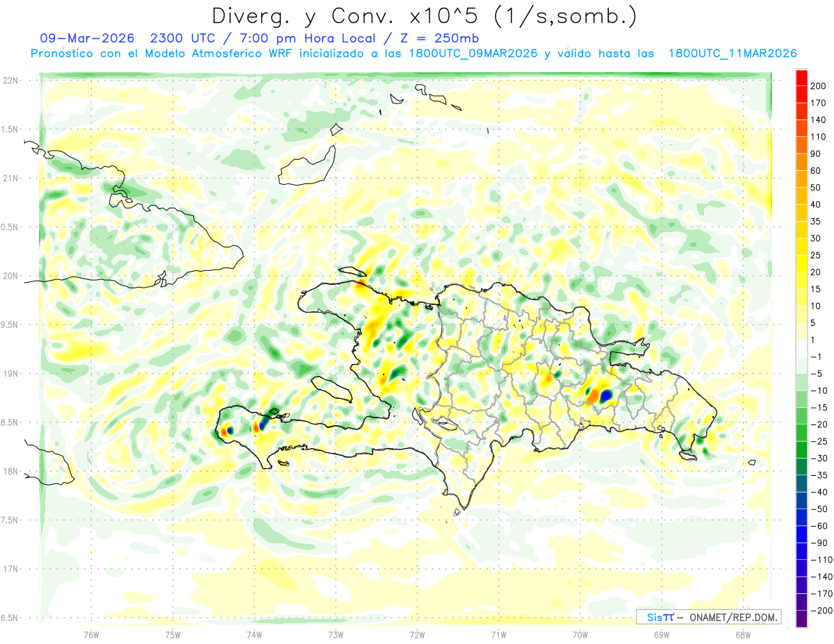Click the colorbar value '-25'
The height and width of the screenshot is (644, 834).
819,441
